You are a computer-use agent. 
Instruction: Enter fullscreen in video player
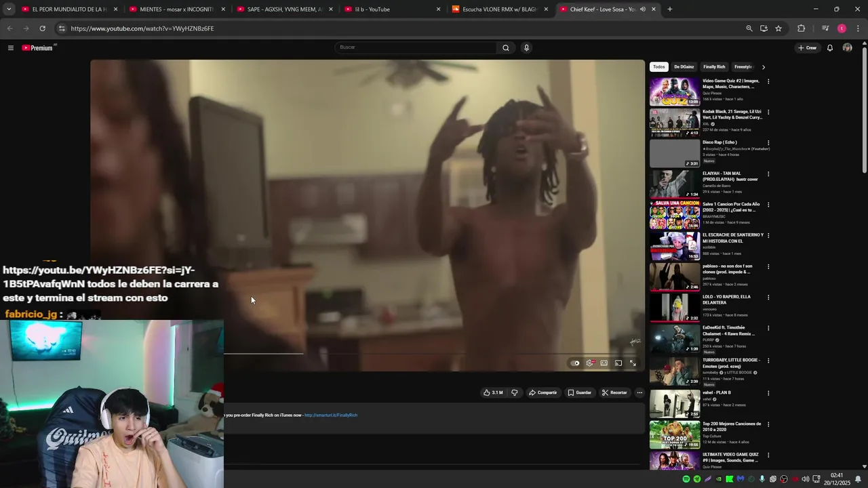point(633,363)
